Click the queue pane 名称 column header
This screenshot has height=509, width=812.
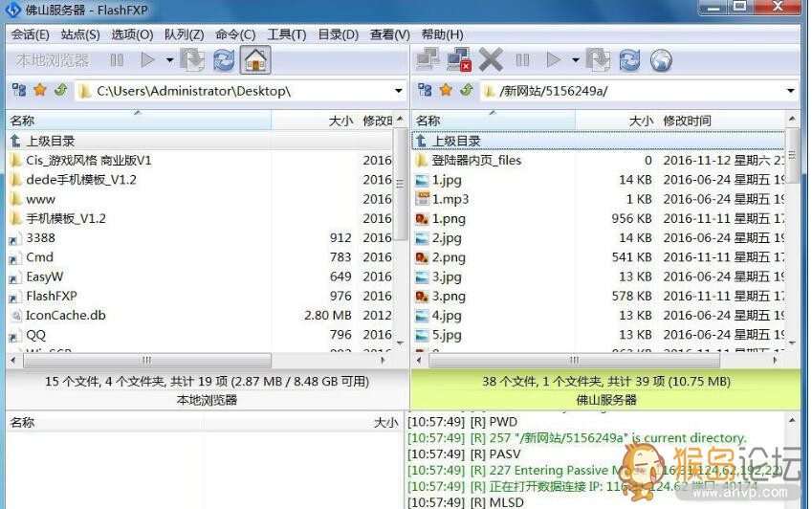tap(104, 423)
